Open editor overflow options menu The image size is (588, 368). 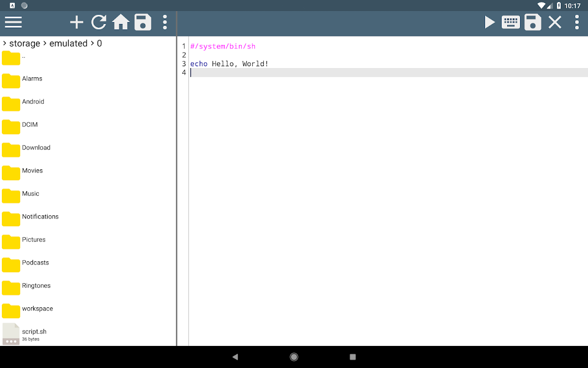[x=577, y=22]
